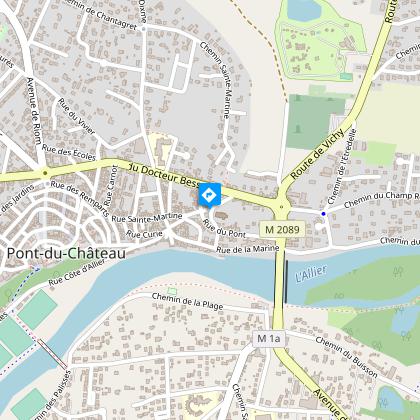Click the Rue de la Marine label

[x=248, y=249]
